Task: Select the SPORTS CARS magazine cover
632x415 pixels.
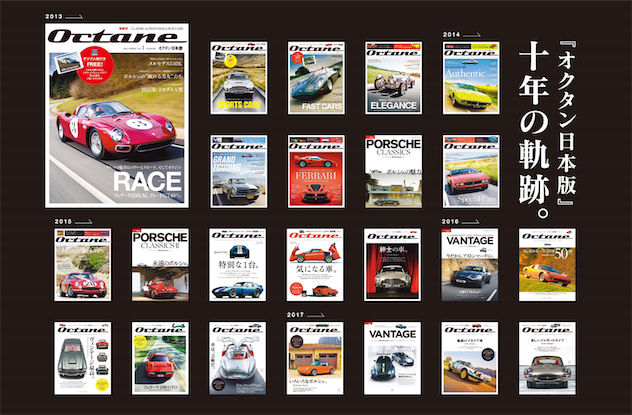Action: (239, 78)
